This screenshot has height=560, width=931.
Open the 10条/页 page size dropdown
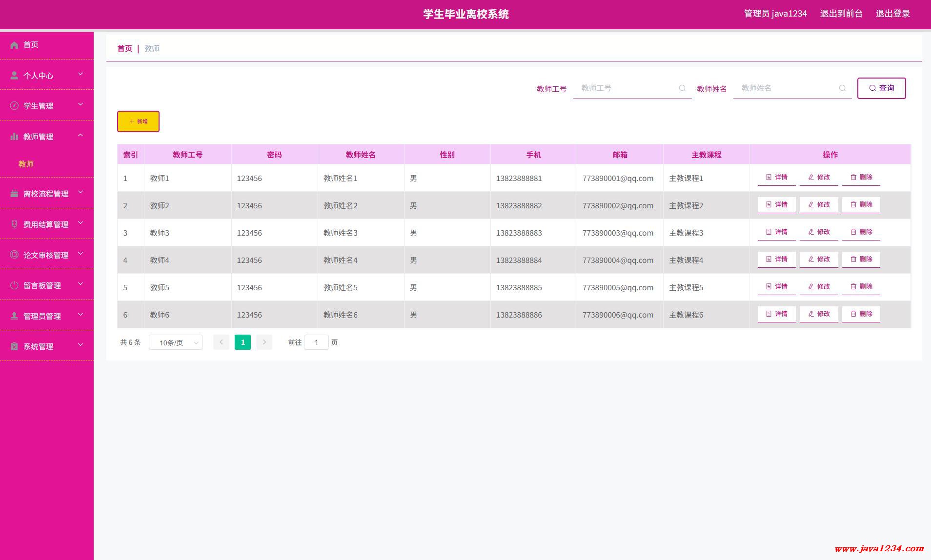(176, 342)
